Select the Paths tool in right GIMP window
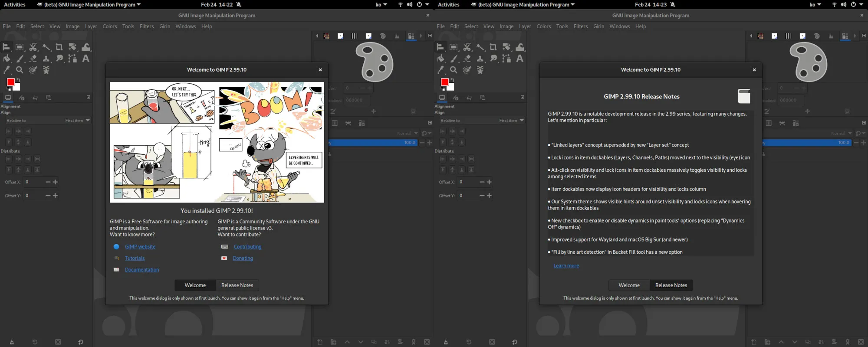Image resolution: width=868 pixels, height=347 pixels. pos(506,59)
